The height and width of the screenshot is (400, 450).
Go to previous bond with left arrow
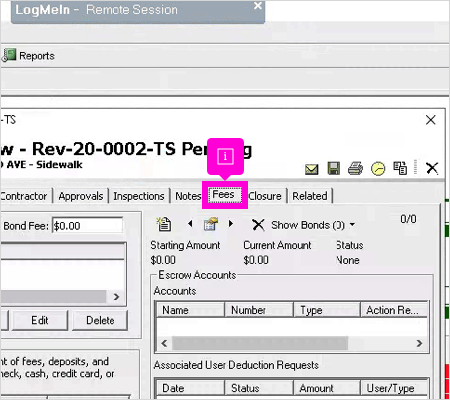tap(190, 224)
